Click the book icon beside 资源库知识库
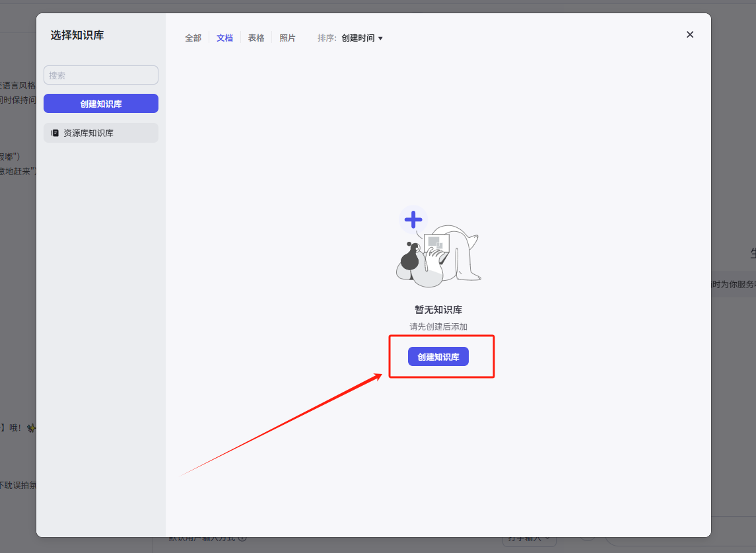The height and width of the screenshot is (553, 756). pyautogui.click(x=55, y=133)
